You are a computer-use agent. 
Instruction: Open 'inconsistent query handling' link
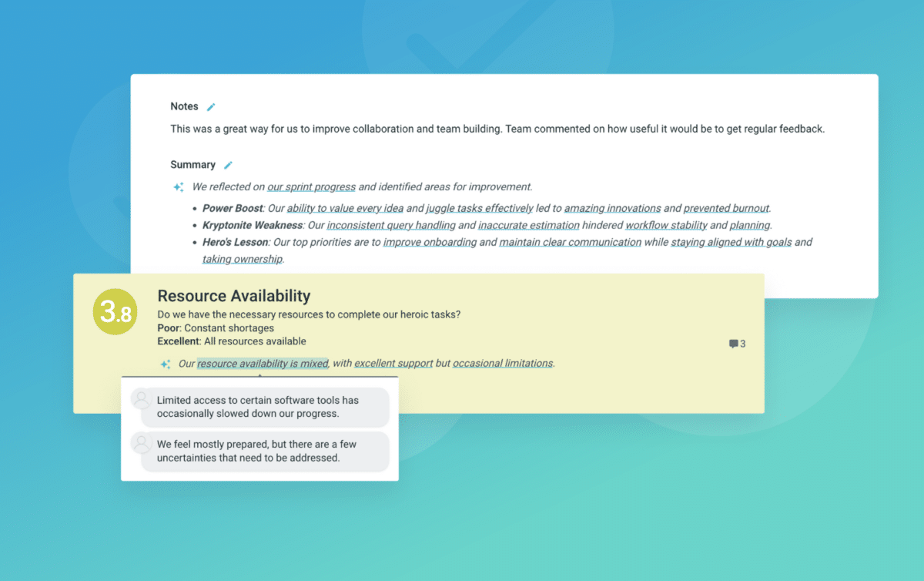tap(391, 225)
